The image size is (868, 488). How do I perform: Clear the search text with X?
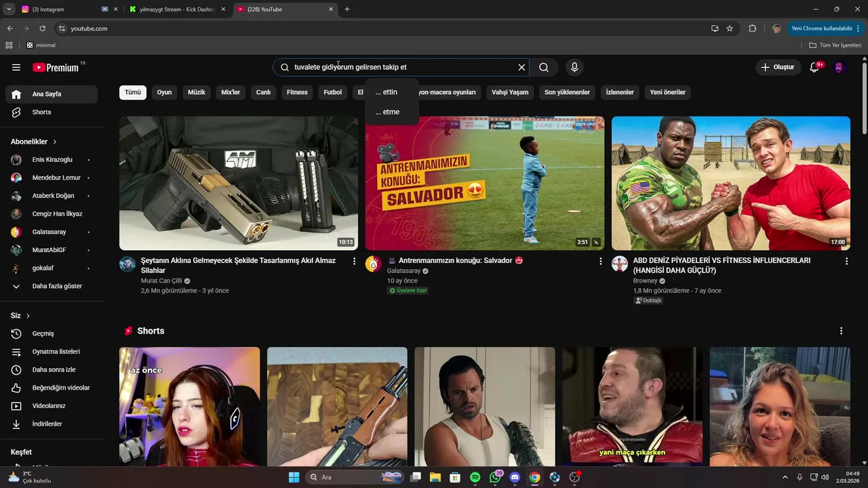pyautogui.click(x=521, y=67)
